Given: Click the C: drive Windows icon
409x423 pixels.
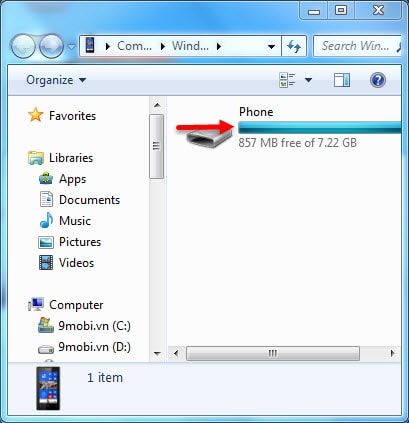Looking at the screenshot, I should pos(46,325).
